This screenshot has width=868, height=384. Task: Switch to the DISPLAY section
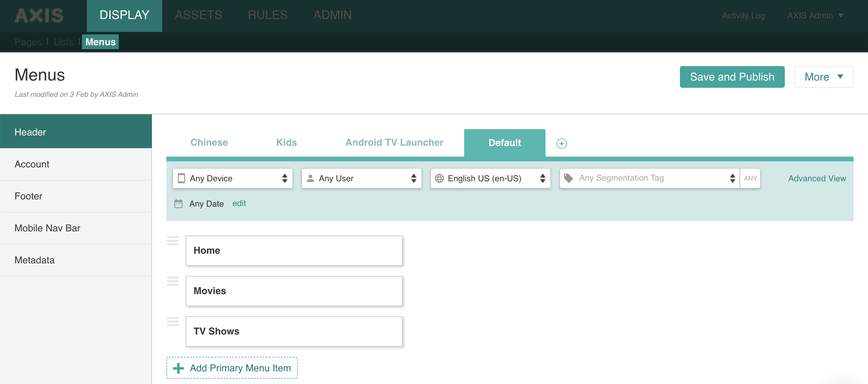tap(124, 15)
